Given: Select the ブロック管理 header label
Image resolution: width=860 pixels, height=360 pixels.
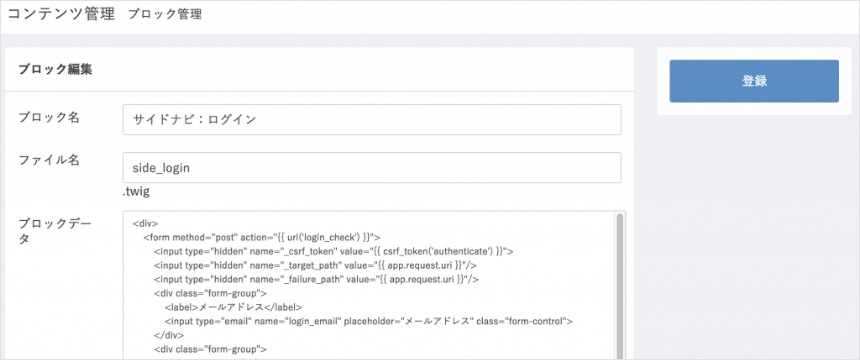Looking at the screenshot, I should [x=165, y=15].
